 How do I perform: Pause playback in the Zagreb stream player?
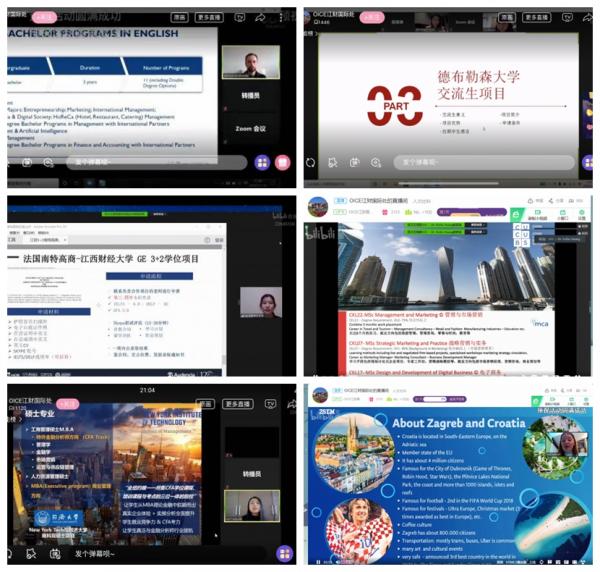(318, 562)
